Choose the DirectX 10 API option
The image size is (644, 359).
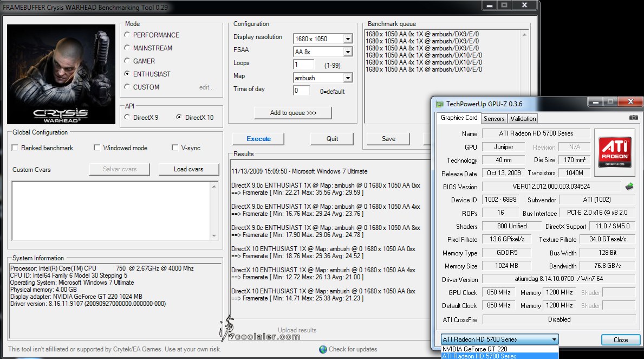pyautogui.click(x=179, y=117)
